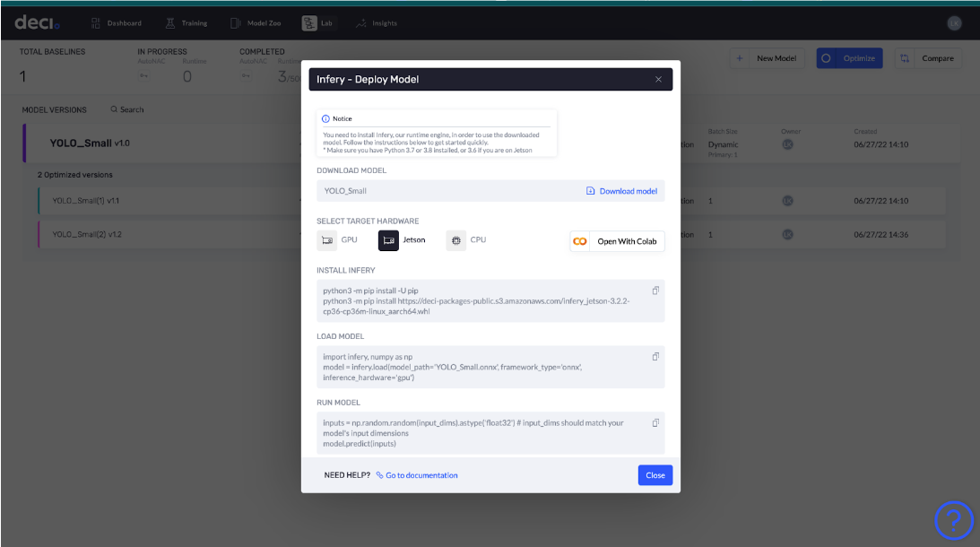Copy the LOAD MODEL code snippet
The height and width of the screenshot is (547, 980).
(x=655, y=355)
